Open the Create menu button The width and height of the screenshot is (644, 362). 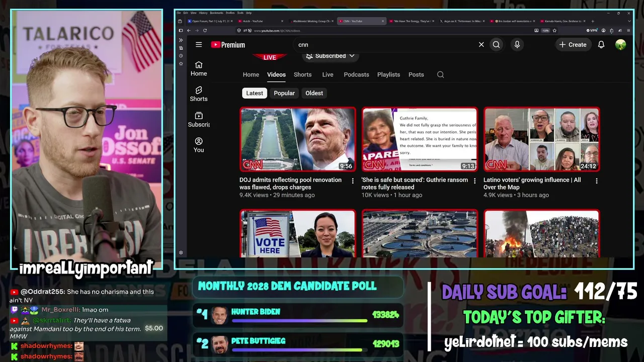[573, 45]
